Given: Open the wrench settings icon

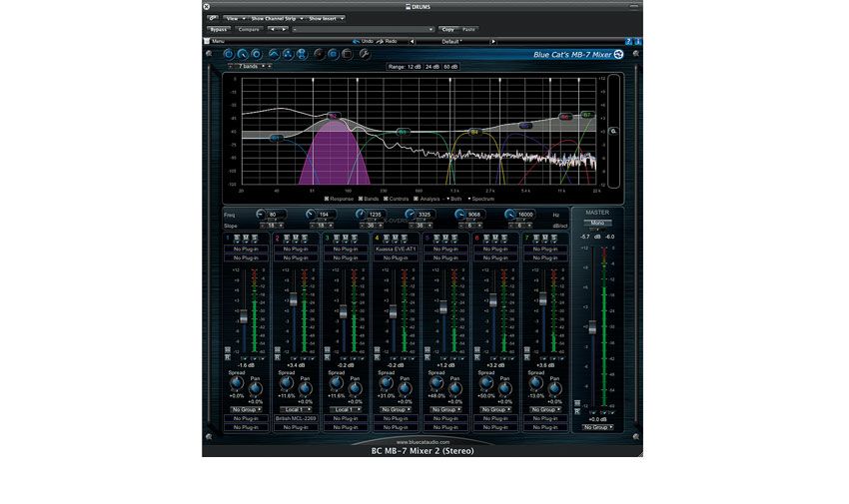Looking at the screenshot, I should (x=365, y=54).
